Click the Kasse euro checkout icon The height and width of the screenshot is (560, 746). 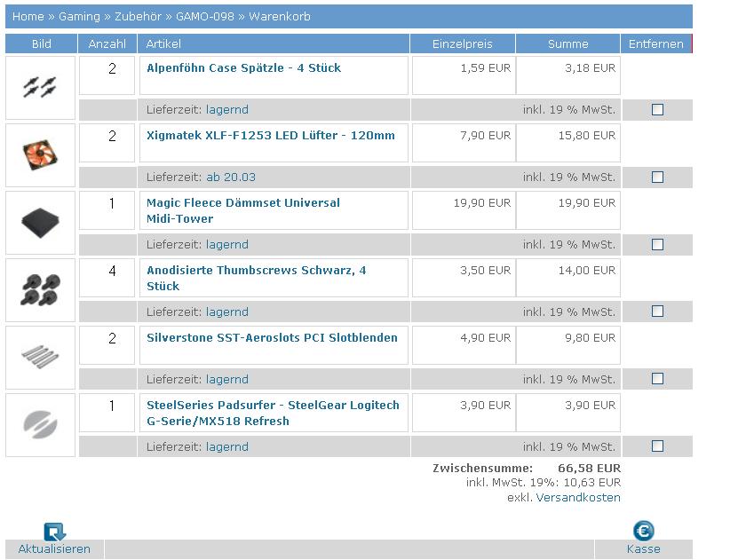tap(643, 531)
